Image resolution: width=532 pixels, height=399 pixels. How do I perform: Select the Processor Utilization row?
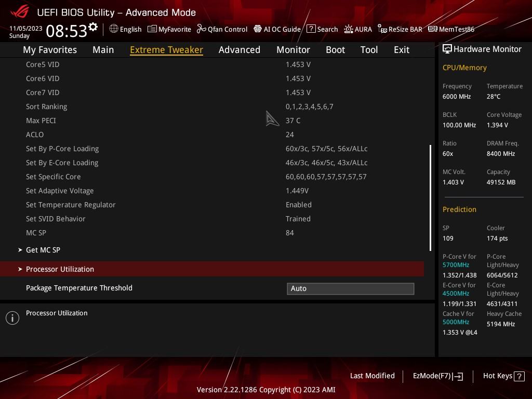(212, 269)
